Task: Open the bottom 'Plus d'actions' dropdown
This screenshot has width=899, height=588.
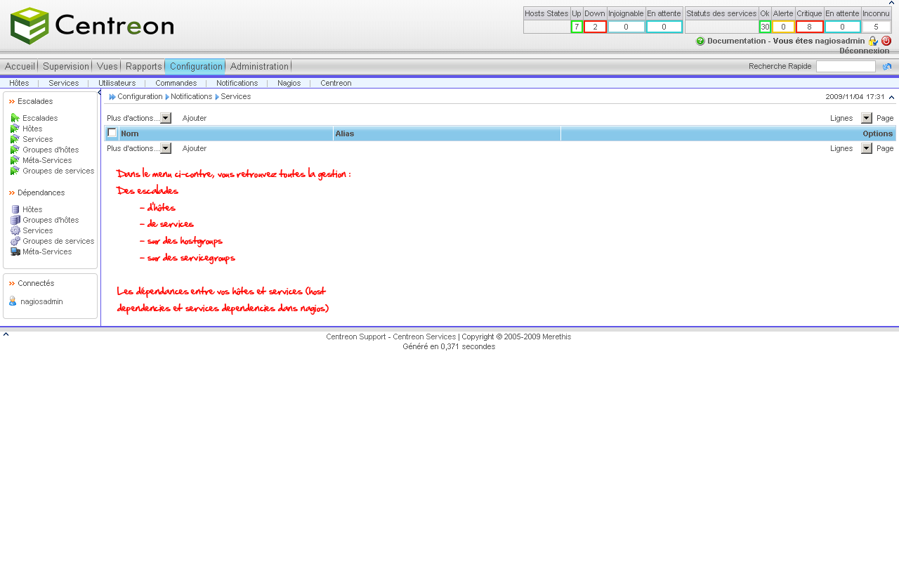Action: (x=166, y=148)
